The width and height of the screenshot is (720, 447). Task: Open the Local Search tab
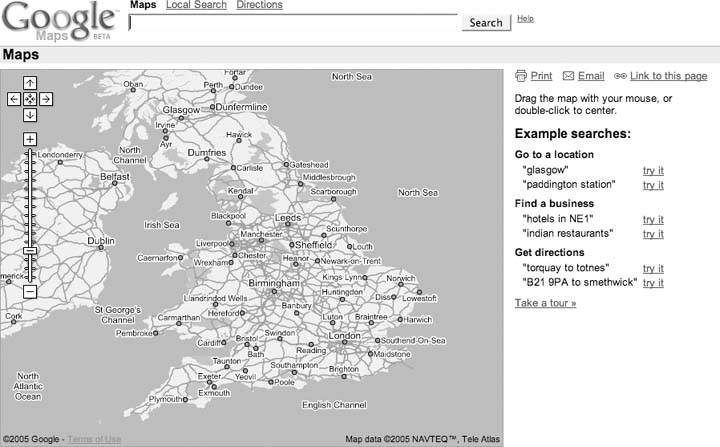[196, 5]
